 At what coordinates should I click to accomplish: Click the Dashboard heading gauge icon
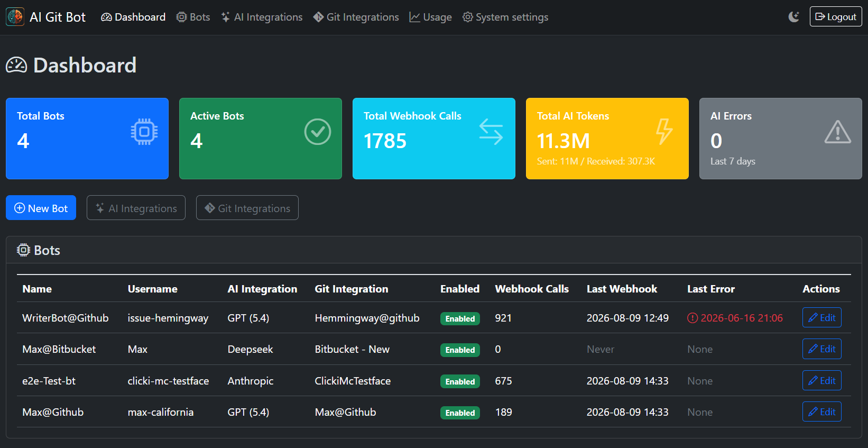point(16,66)
